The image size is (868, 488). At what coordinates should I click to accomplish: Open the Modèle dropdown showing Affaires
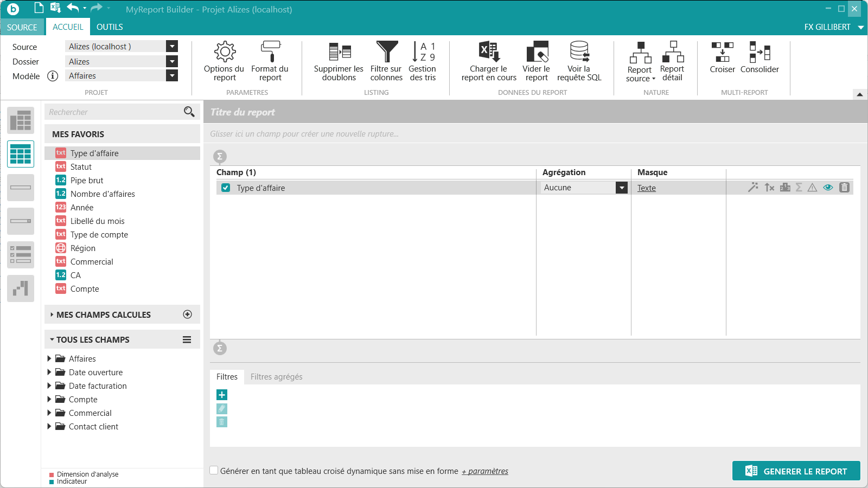[x=172, y=76]
